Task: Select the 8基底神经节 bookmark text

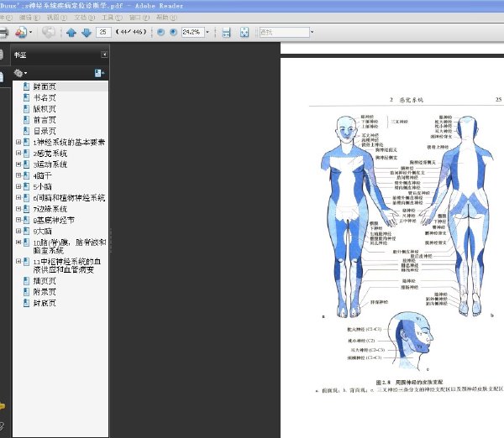Action: [x=54, y=220]
